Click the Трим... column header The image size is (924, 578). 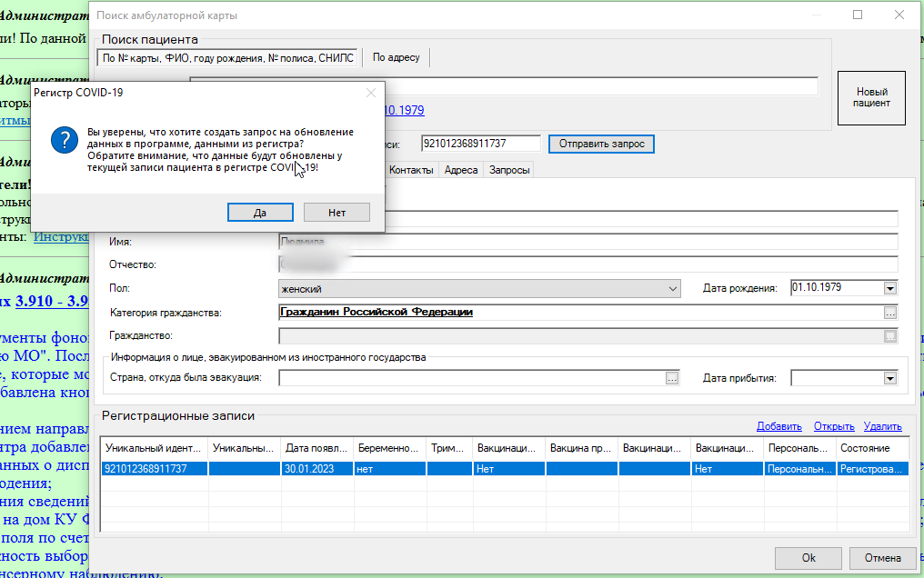(449, 449)
